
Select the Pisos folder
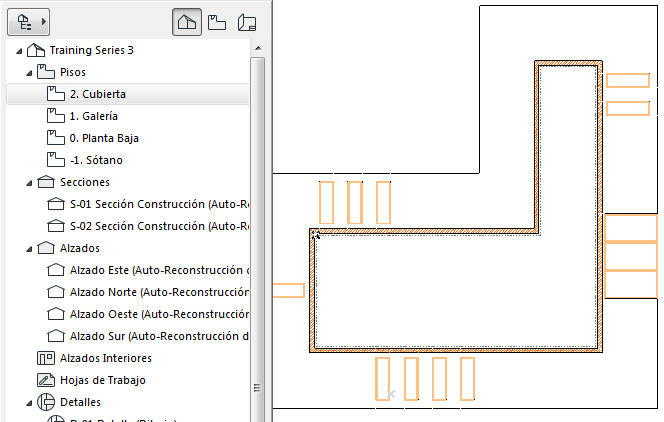(73, 72)
